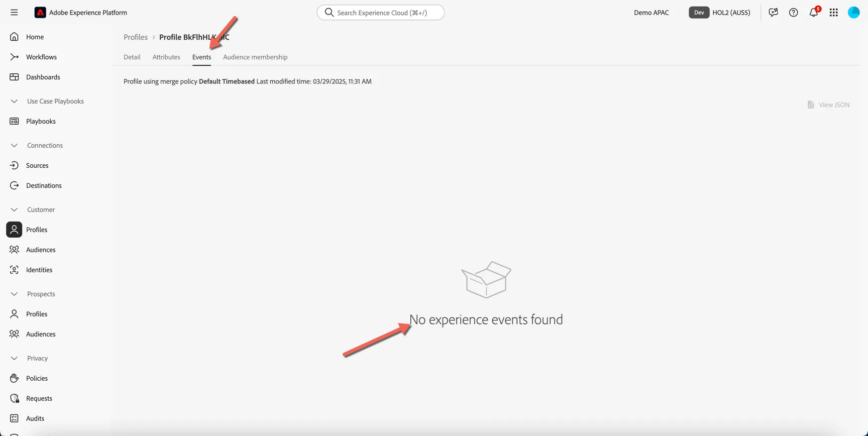The image size is (868, 436).
Task: Go to Privacy Policies
Action: click(x=37, y=378)
